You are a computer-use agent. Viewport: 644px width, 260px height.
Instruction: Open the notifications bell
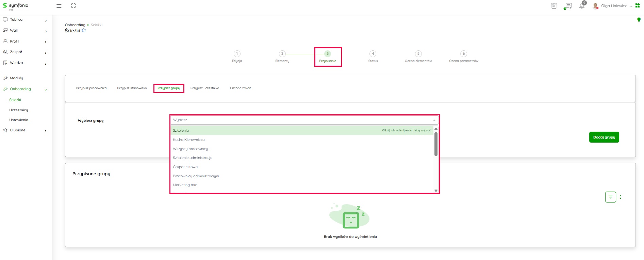582,6
